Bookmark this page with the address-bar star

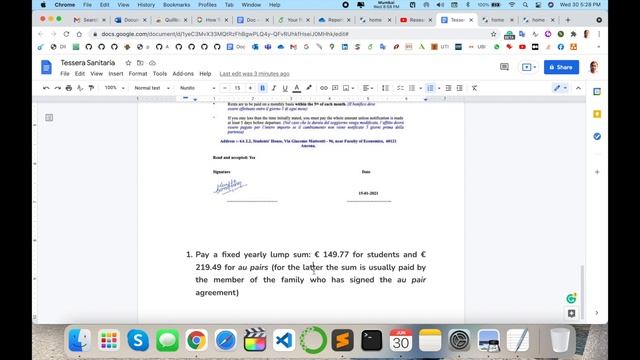pyautogui.click(x=493, y=34)
